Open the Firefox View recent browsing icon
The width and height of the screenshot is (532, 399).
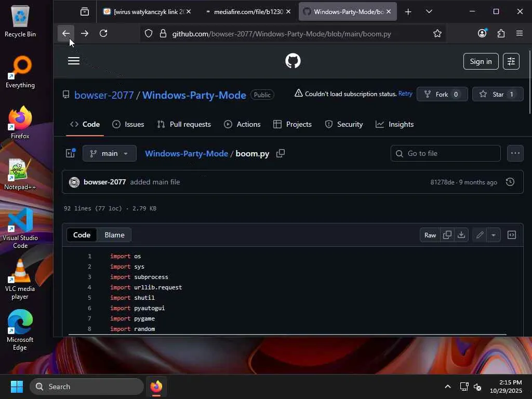tap(85, 12)
